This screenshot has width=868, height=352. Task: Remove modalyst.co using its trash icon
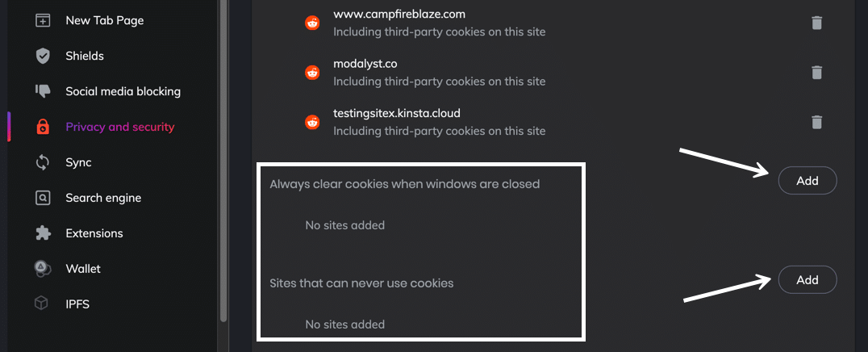pyautogui.click(x=816, y=73)
